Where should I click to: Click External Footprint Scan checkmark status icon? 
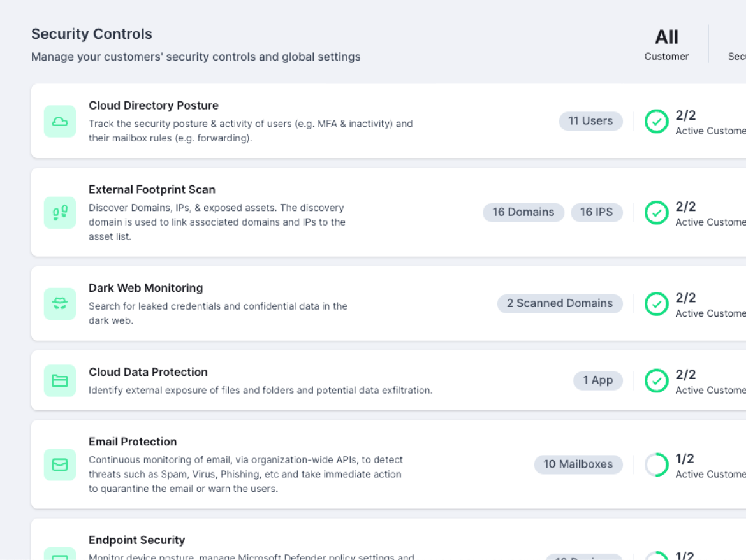(x=656, y=212)
